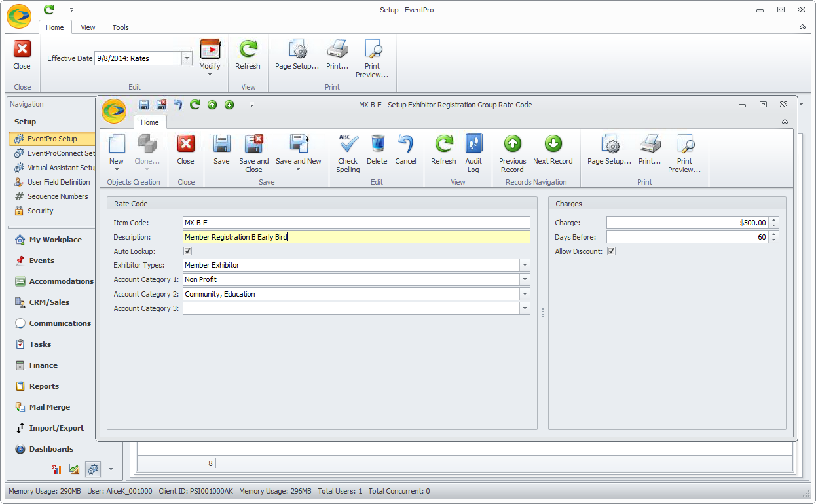Select User Field Definition in navigation
The width and height of the screenshot is (816, 504).
point(52,182)
